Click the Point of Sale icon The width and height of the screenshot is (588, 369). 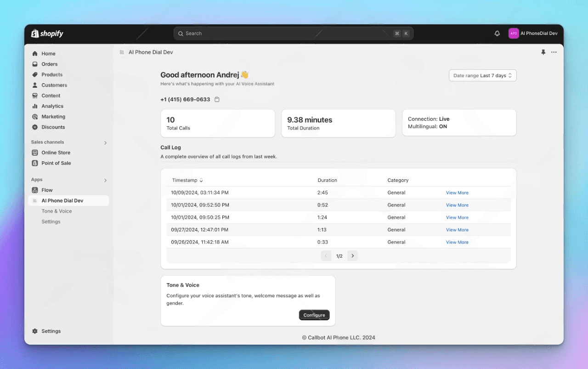pyautogui.click(x=35, y=163)
